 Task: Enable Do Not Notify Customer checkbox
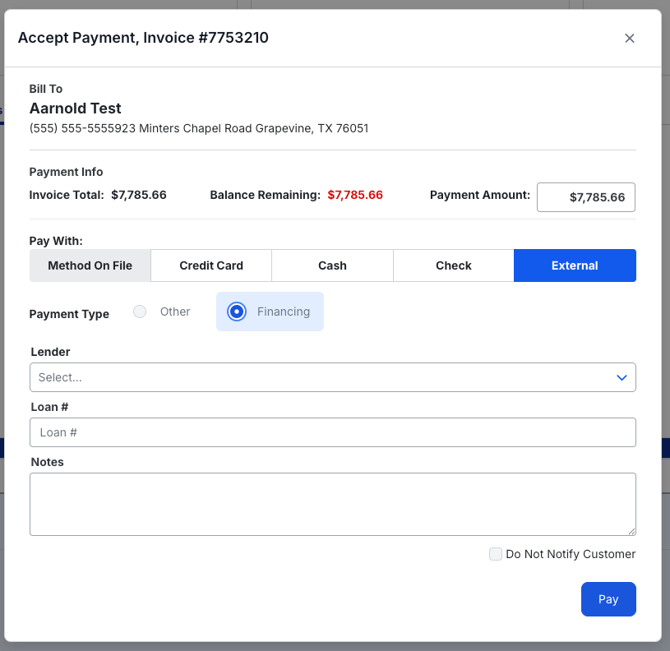click(495, 554)
